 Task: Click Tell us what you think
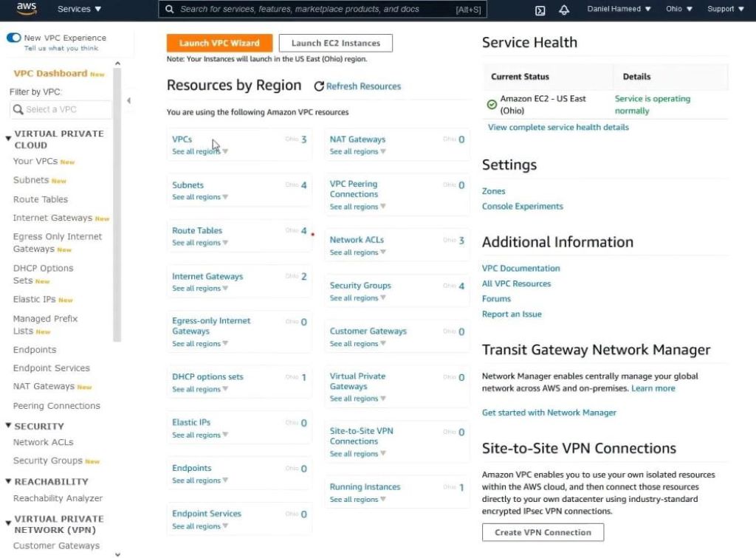coord(61,48)
